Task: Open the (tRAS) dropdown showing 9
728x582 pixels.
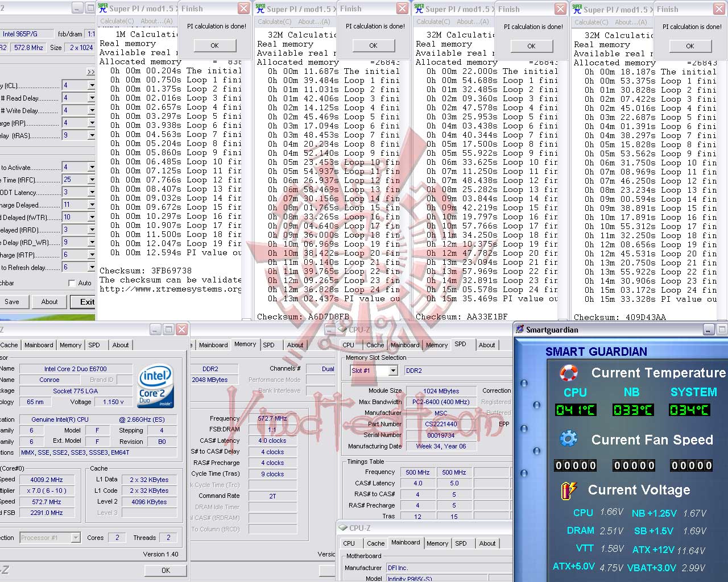Action: coord(92,135)
